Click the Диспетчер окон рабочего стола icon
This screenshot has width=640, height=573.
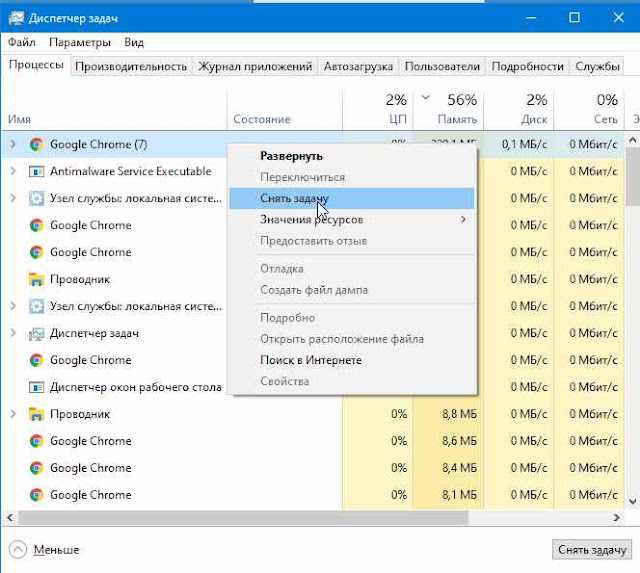pyautogui.click(x=36, y=387)
